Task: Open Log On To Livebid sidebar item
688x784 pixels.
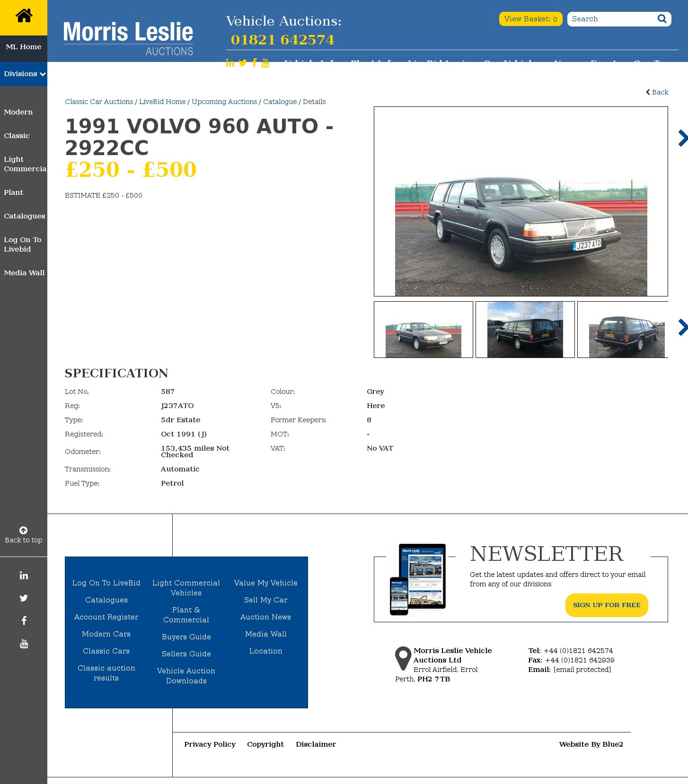Action: (x=23, y=244)
